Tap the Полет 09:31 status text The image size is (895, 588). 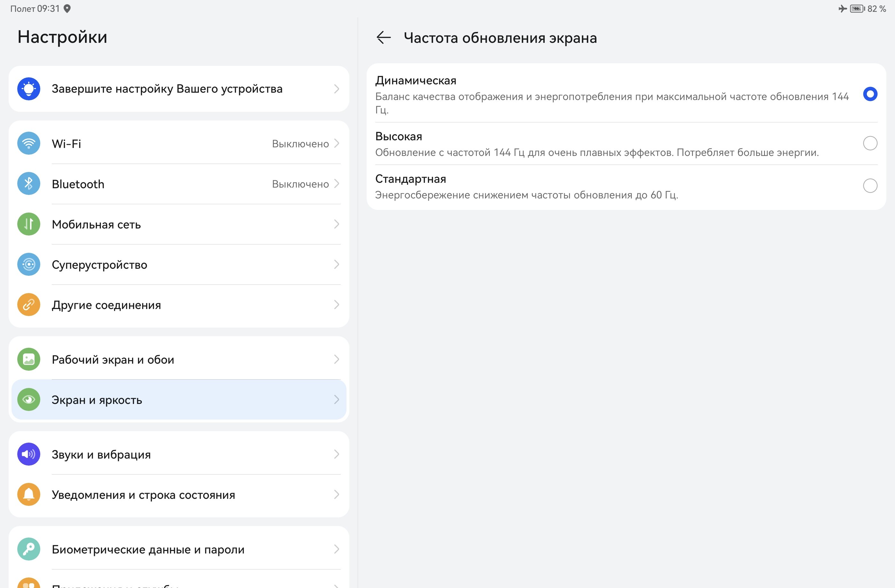[x=35, y=9]
